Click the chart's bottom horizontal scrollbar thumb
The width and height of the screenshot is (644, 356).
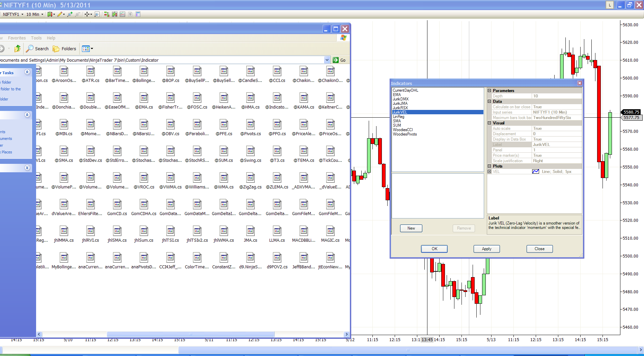coord(408,350)
